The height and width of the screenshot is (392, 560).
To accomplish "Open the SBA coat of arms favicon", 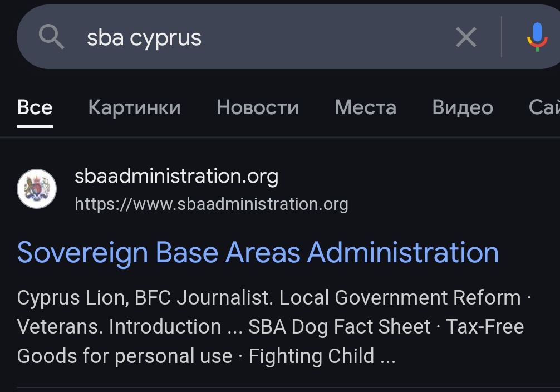I will (37, 189).
